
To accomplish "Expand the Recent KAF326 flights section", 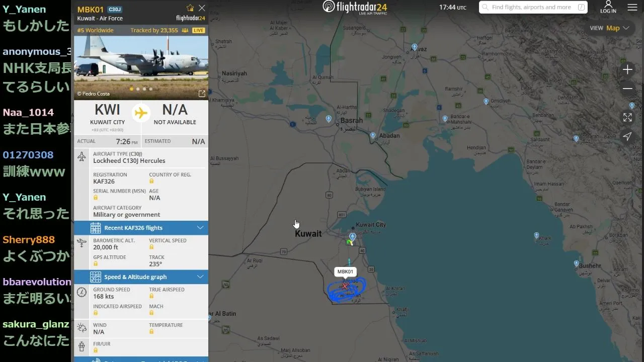I will pyautogui.click(x=141, y=228).
